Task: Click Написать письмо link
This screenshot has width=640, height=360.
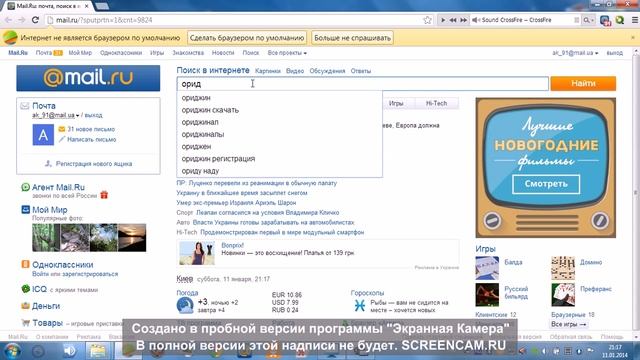Action: 91,139
